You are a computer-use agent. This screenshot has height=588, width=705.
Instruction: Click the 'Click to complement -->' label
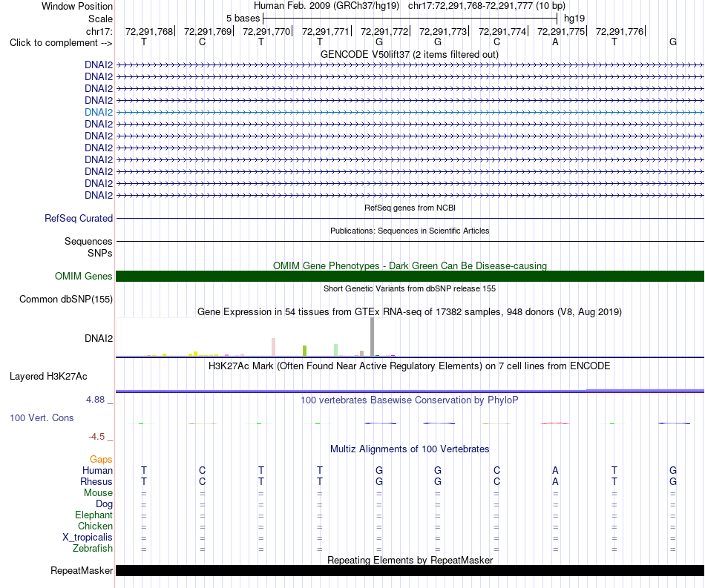point(61,43)
